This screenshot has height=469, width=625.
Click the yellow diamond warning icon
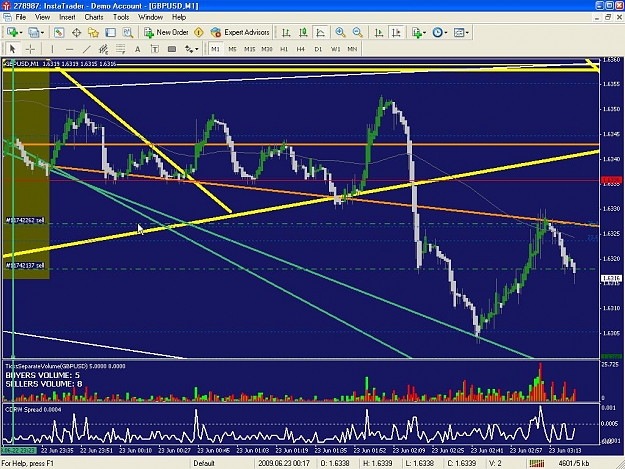click(199, 33)
